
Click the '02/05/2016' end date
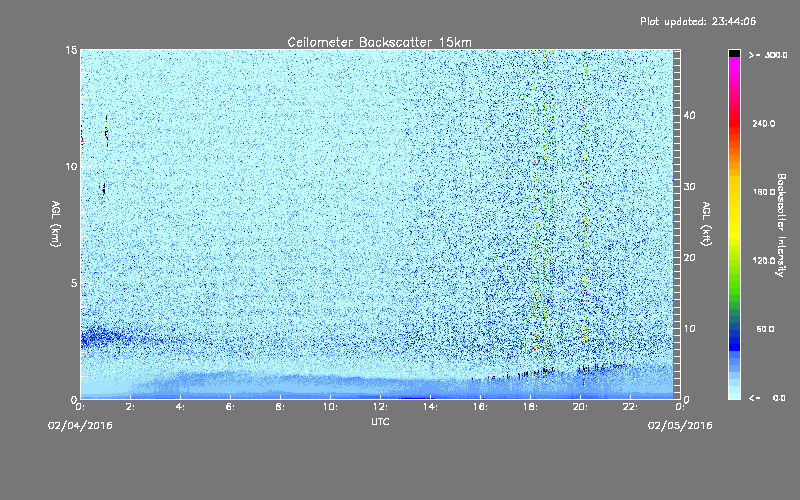(x=680, y=426)
